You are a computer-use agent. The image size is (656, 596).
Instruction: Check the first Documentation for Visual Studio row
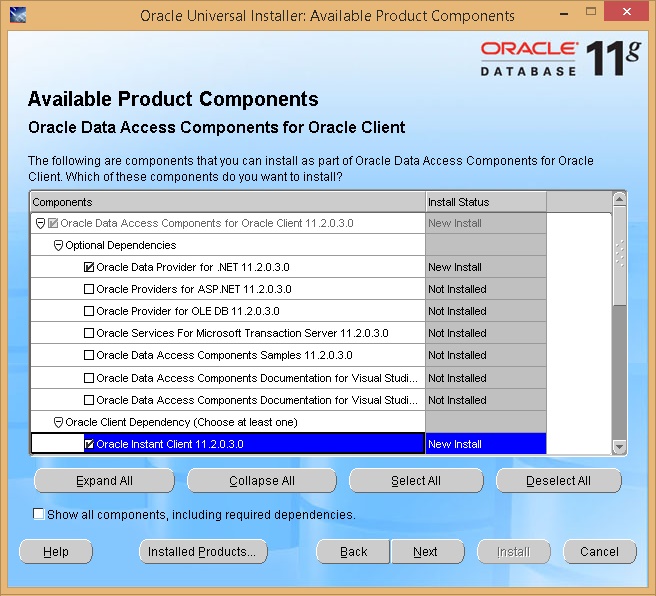(x=89, y=378)
